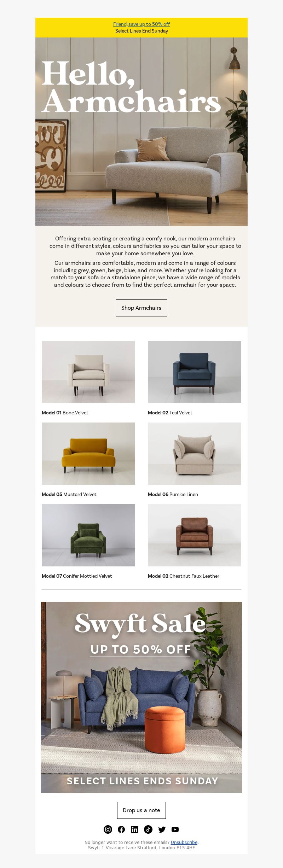The width and height of the screenshot is (283, 868).
Task: Follow the 'Friend, save up to 50% off' link
Action: pos(141,24)
